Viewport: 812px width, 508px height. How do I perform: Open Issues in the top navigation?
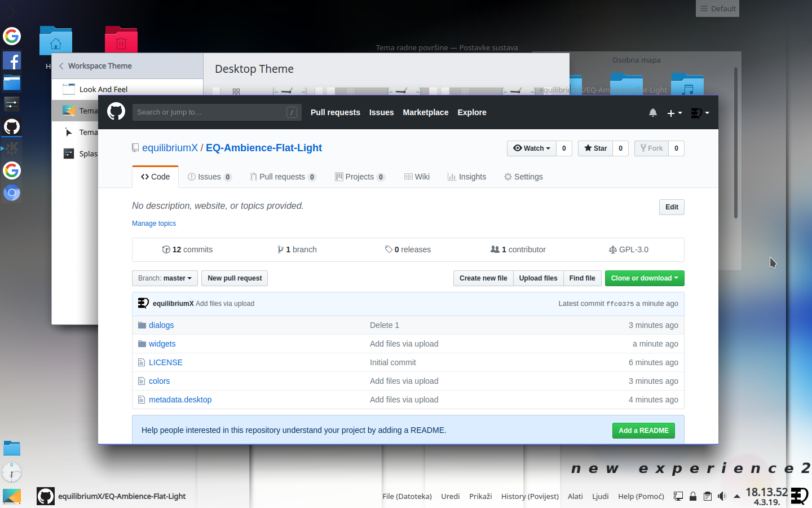click(x=381, y=112)
